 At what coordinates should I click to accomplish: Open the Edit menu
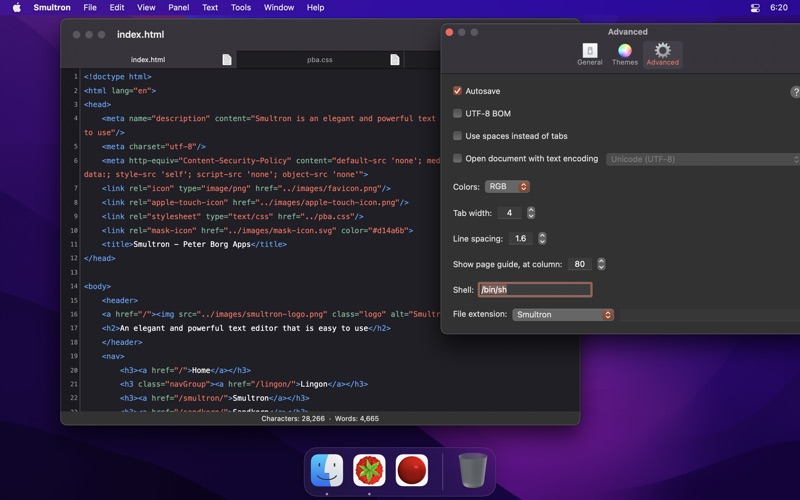[x=117, y=8]
